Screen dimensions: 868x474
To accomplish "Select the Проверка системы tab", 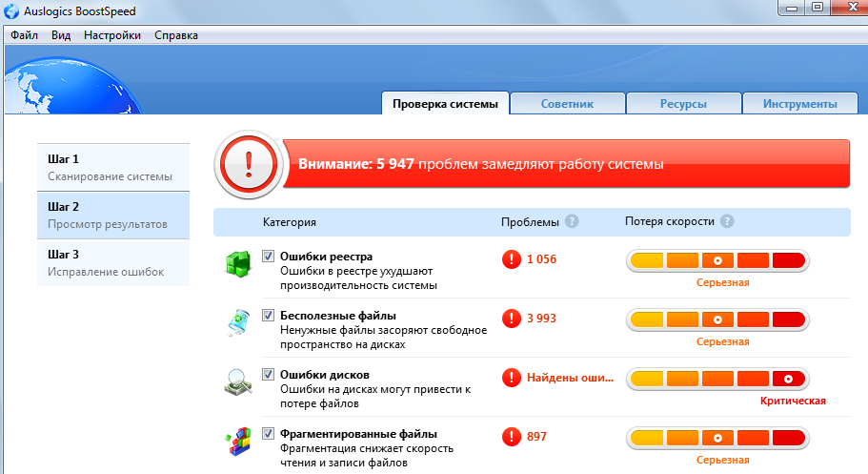I will (445, 104).
